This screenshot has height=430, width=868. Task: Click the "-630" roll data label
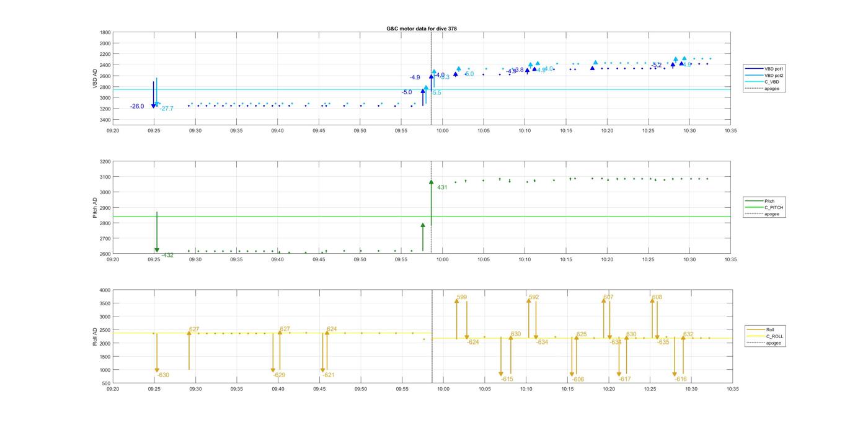tap(163, 375)
